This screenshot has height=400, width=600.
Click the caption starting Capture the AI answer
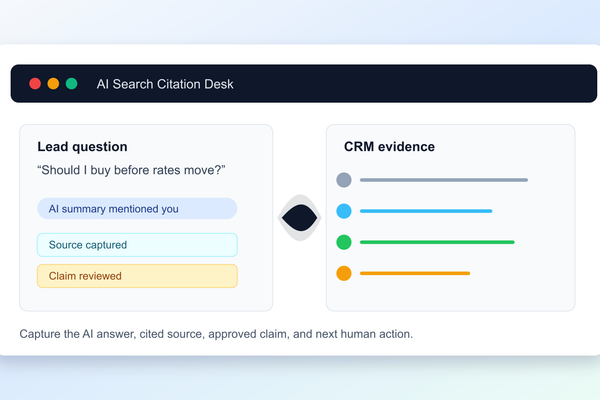216,334
